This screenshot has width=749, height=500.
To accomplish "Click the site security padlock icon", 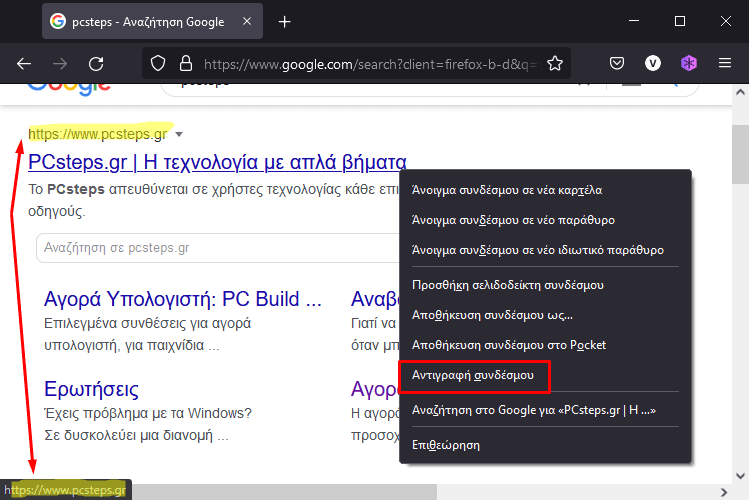I will pos(183,63).
